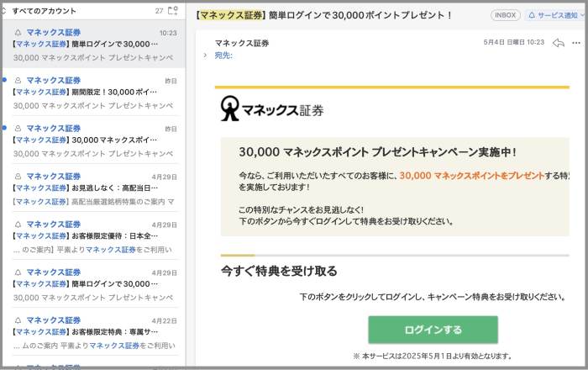Open the email お客様限定特典：専属サ…
The width and height of the screenshot is (588, 370).
94,332
